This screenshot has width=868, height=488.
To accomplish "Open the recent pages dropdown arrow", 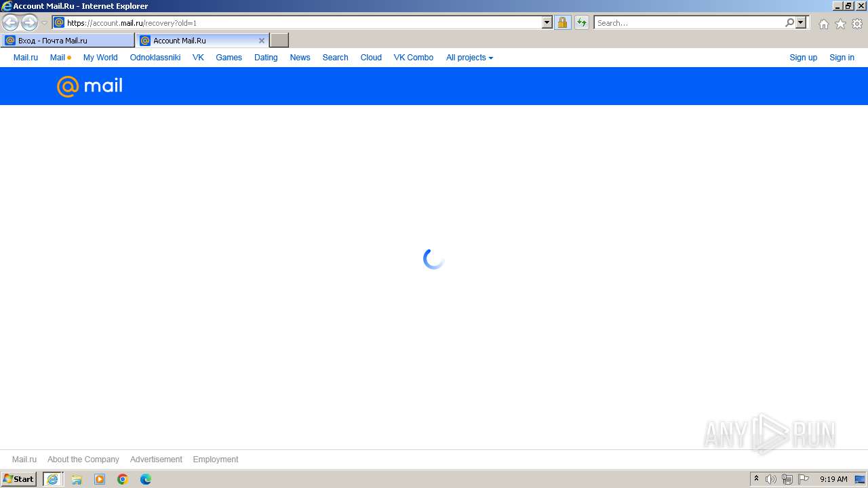I will [x=44, y=23].
